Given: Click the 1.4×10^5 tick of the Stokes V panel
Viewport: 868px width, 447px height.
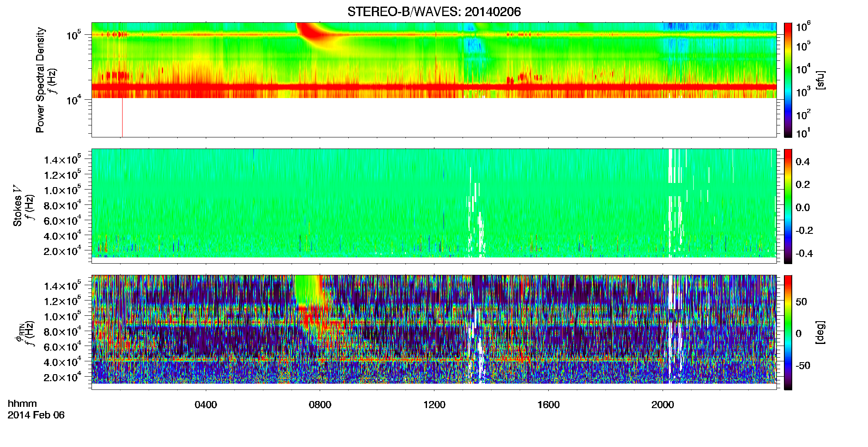Looking at the screenshot, I should click(63, 159).
